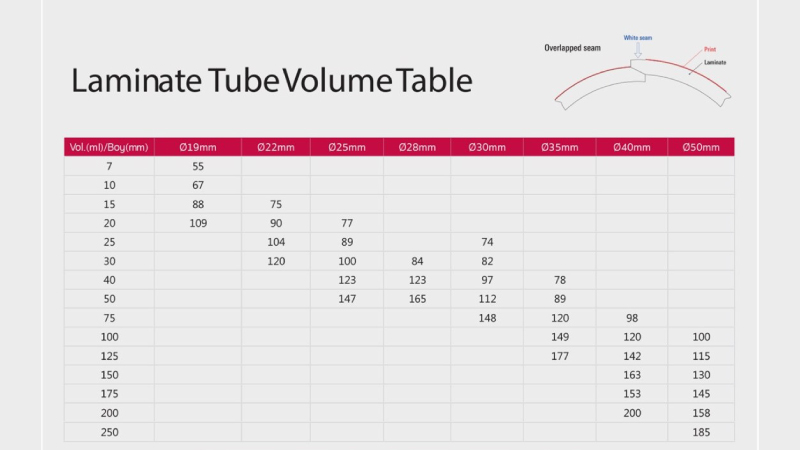Screen dimensions: 800x450
Task: Select value 75 in the Ø22mm column
Action: (276, 204)
